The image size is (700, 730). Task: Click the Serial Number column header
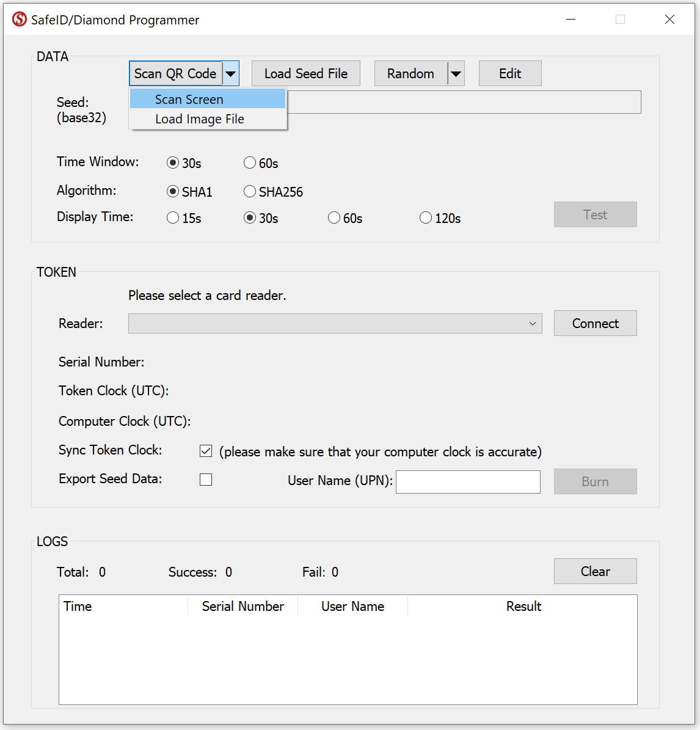click(x=242, y=607)
